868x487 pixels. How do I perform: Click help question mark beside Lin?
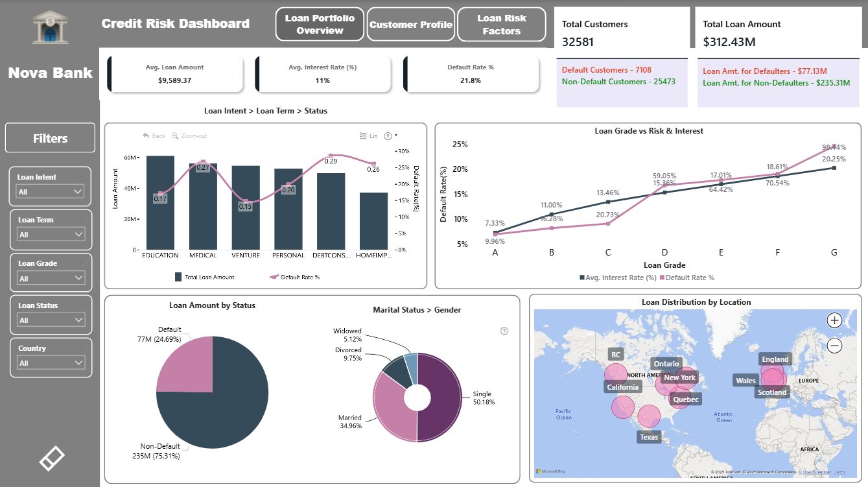[x=388, y=136]
